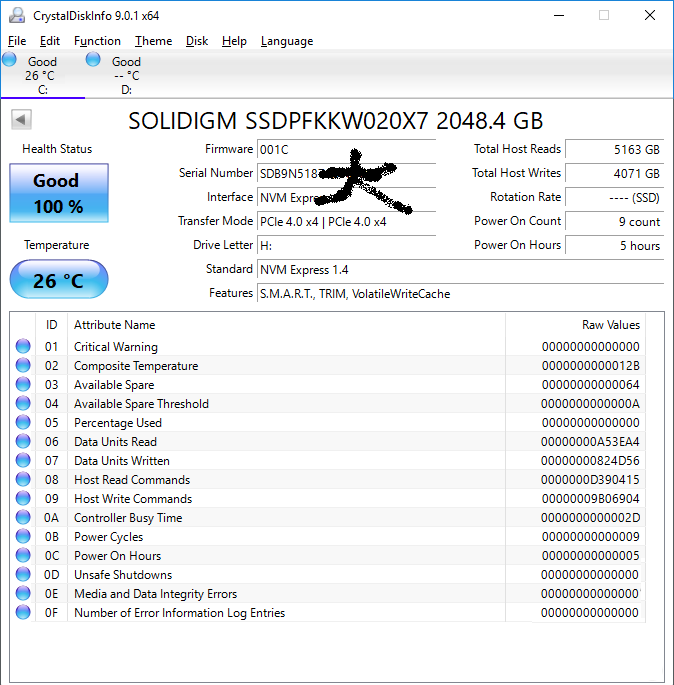Open the Edit menu

pos(50,41)
